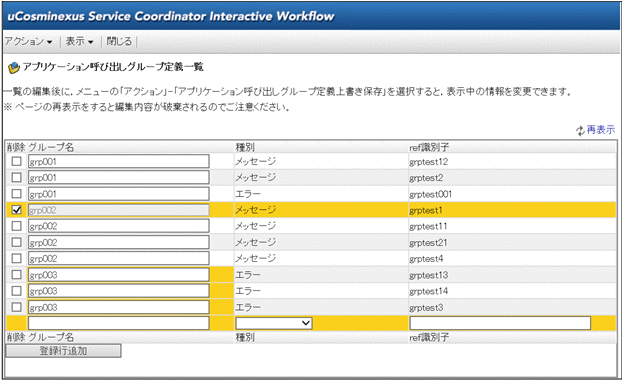Open the アクション menu

[x=28, y=41]
